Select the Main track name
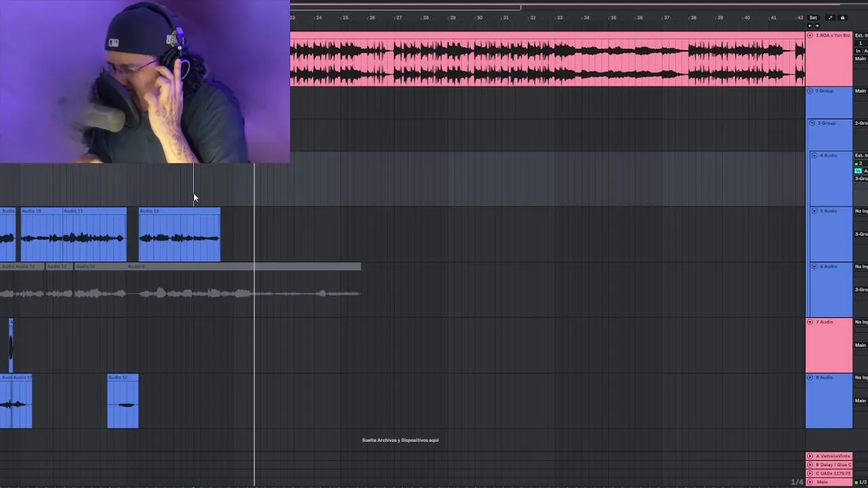 (823, 482)
